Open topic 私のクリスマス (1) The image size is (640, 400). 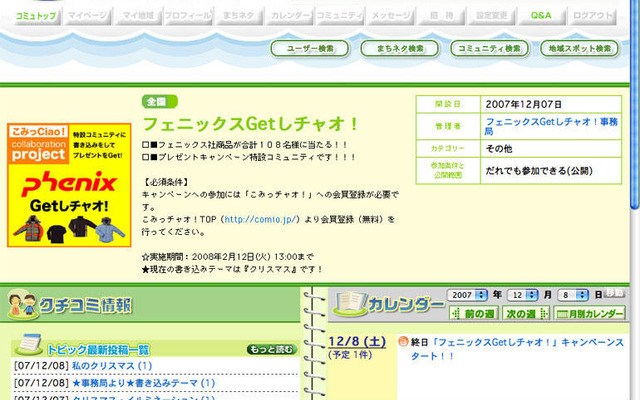coord(112,366)
